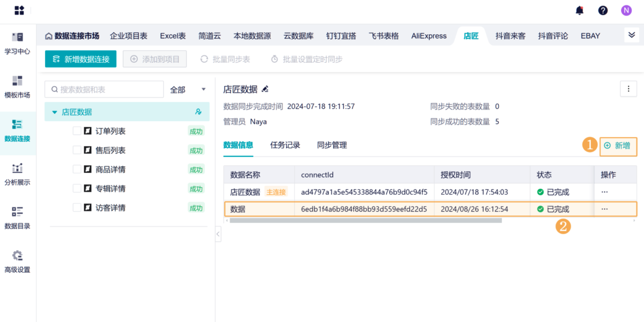The height and width of the screenshot is (322, 644).
Task: Go to 高级设置 in sidebar
Action: click(18, 261)
